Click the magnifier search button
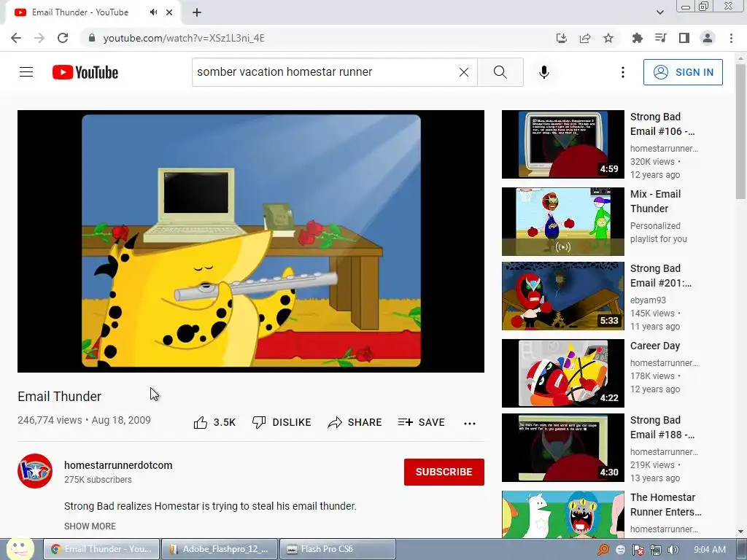 [x=500, y=72]
